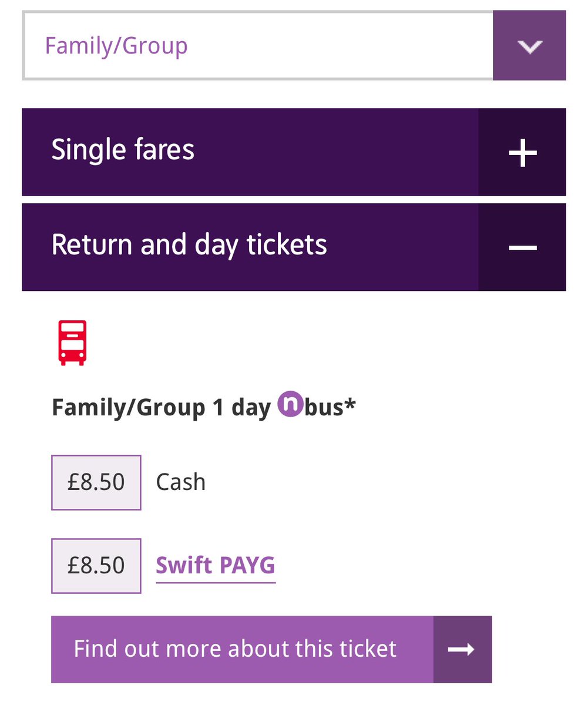The height and width of the screenshot is (705, 588).
Task: Click the minus icon on Return and day tickets
Action: pyautogui.click(x=522, y=248)
